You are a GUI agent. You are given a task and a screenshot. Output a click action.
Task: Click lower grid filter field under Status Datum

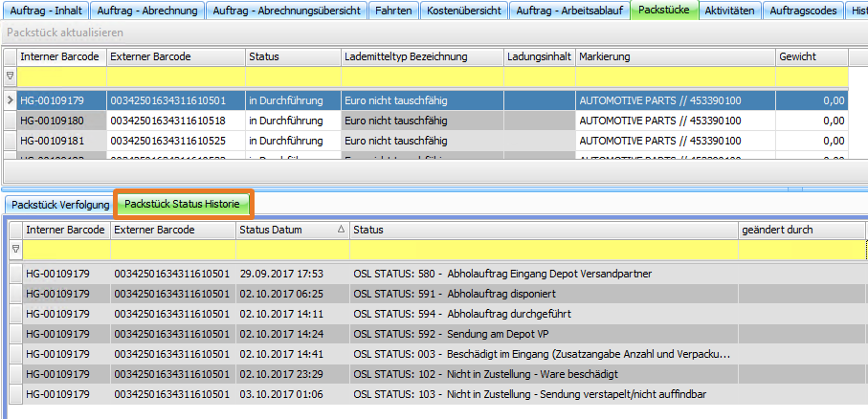pos(292,248)
